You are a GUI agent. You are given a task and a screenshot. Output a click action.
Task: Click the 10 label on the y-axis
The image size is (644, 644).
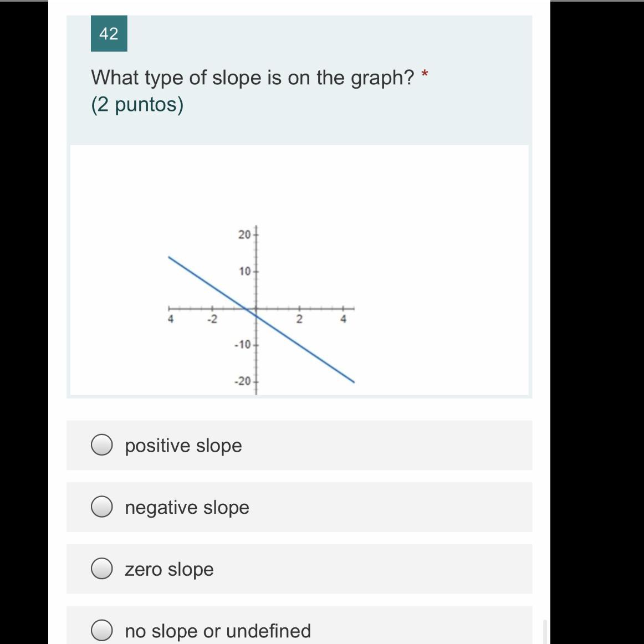245,272
